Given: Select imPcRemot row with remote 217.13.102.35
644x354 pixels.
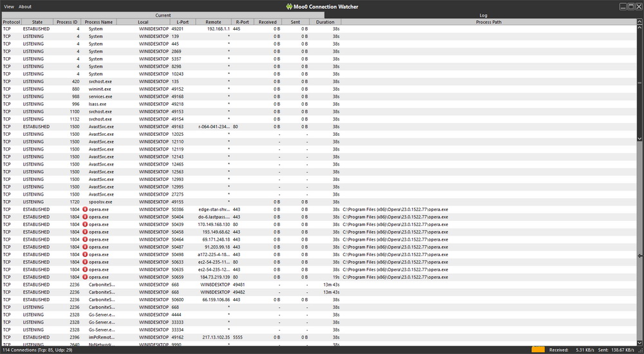Looking at the screenshot, I should pos(319,337).
